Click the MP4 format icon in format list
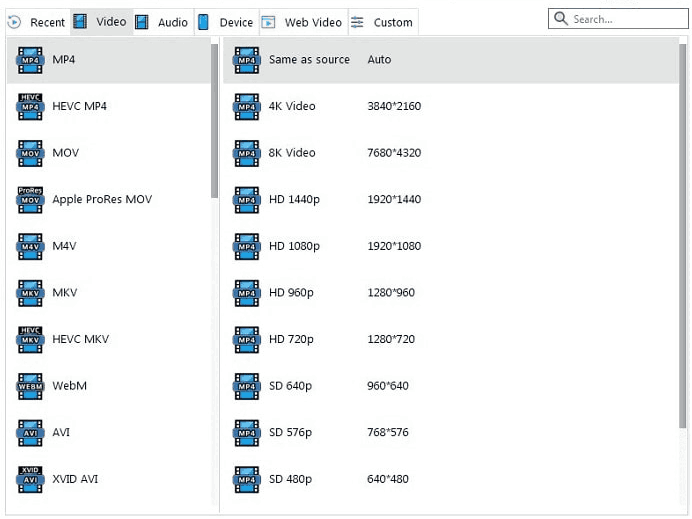The height and width of the screenshot is (519, 692). [30, 60]
